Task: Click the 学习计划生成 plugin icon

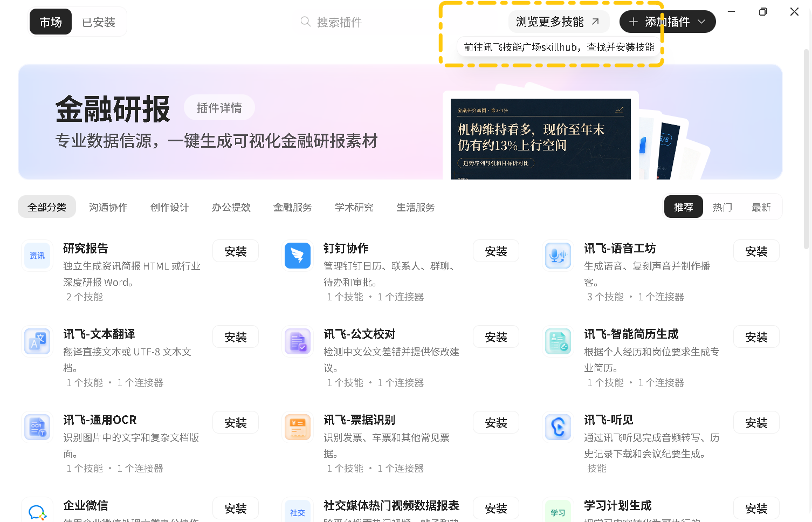Action: click(x=558, y=511)
